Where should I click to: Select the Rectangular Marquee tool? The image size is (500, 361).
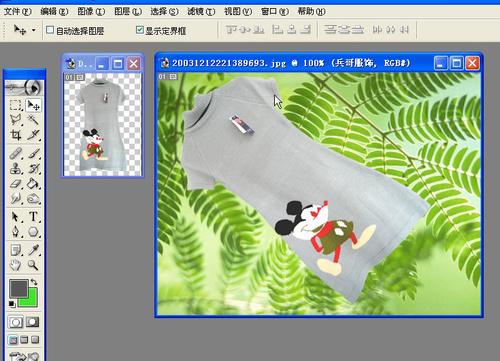[x=15, y=105]
